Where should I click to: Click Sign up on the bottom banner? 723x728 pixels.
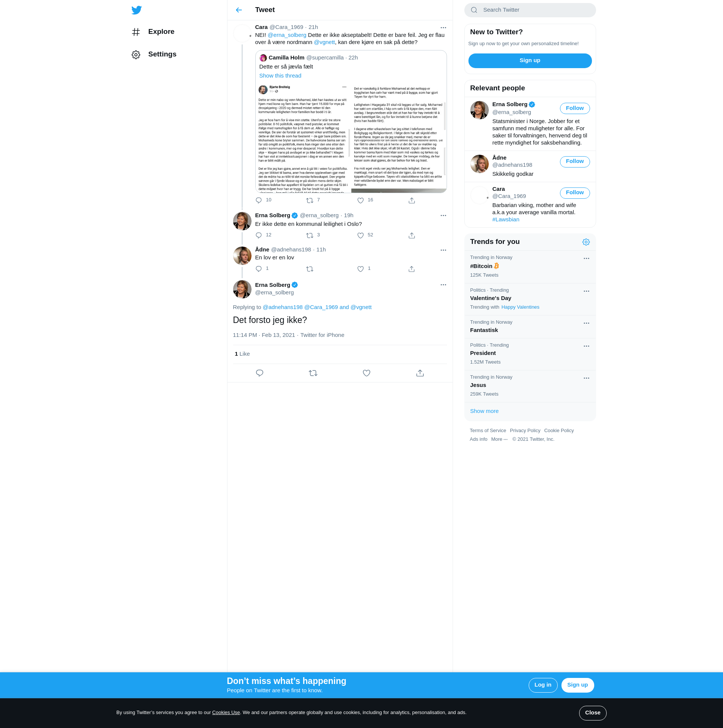coord(577,685)
